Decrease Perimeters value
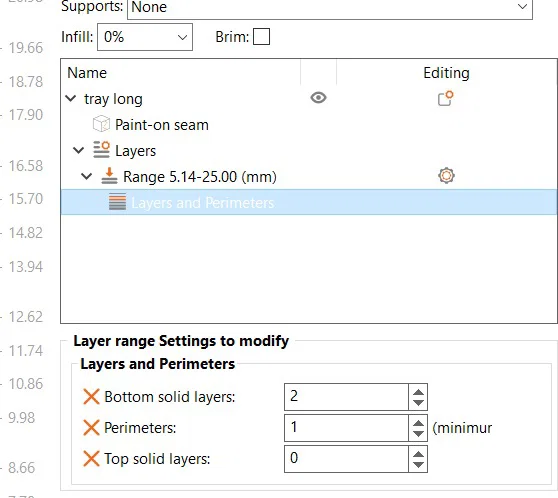The image size is (558, 498). 418,434
